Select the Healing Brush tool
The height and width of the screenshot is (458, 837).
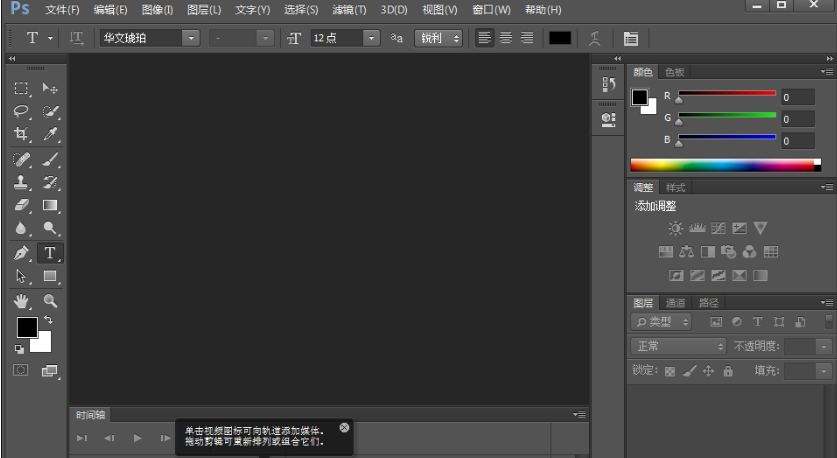pos(21,159)
